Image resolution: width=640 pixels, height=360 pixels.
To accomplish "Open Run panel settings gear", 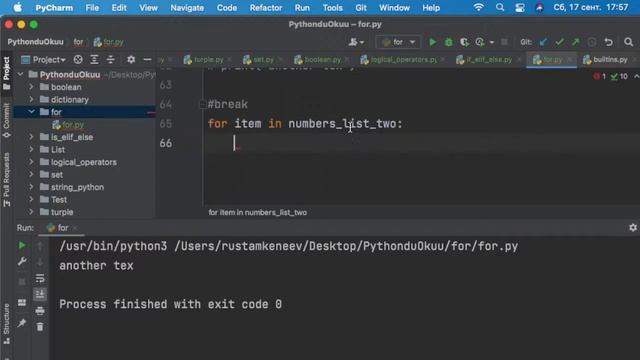I will [x=633, y=228].
